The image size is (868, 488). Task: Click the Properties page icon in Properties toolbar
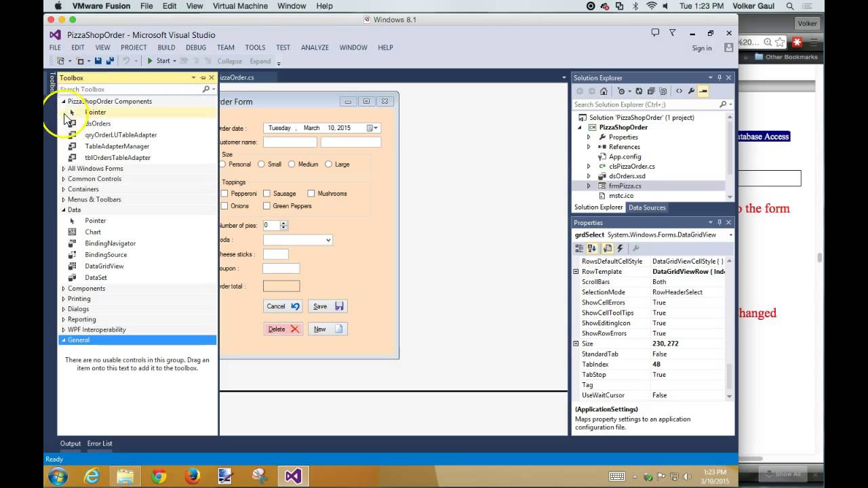(x=608, y=249)
